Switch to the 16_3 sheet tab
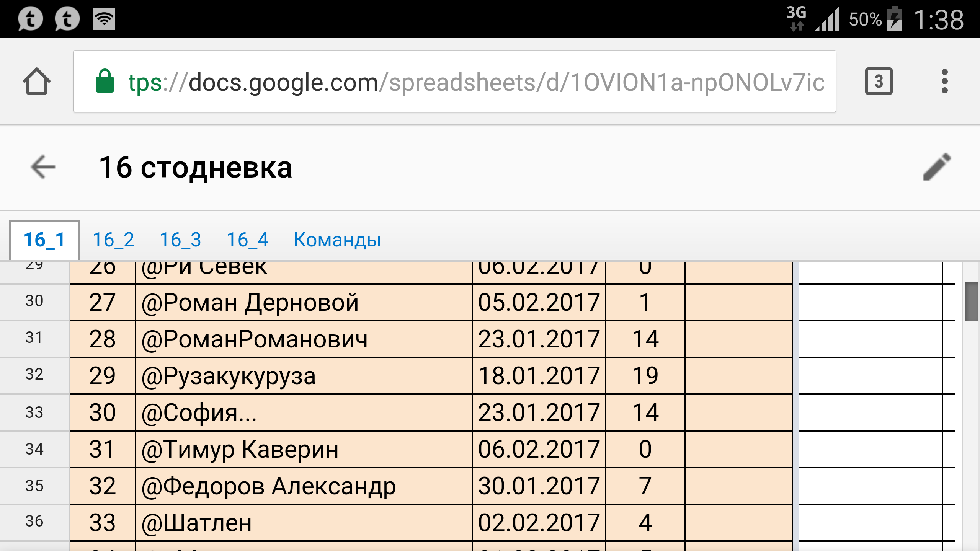Screen dimensions: 980x551 pyautogui.click(x=180, y=240)
